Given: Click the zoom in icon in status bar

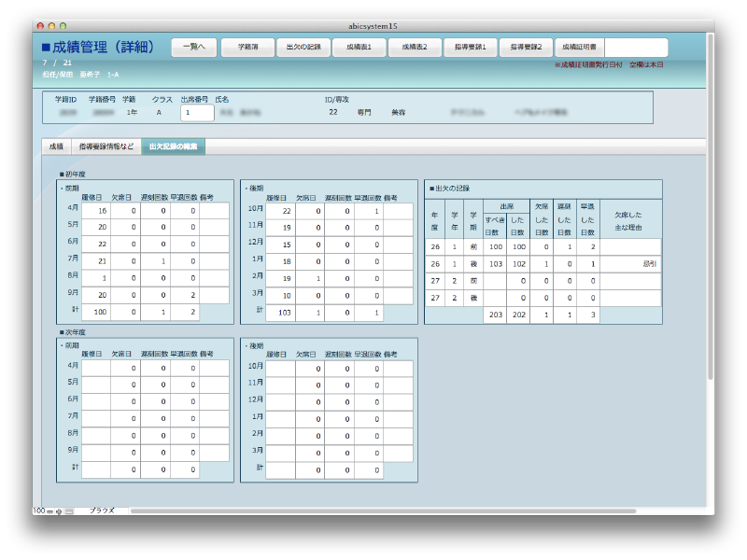Looking at the screenshot, I should [x=59, y=511].
